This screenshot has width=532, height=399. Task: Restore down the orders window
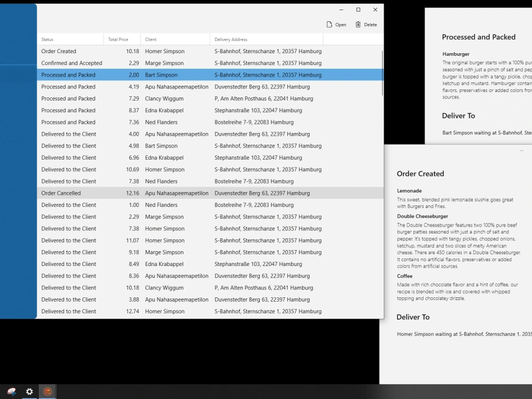358,9
